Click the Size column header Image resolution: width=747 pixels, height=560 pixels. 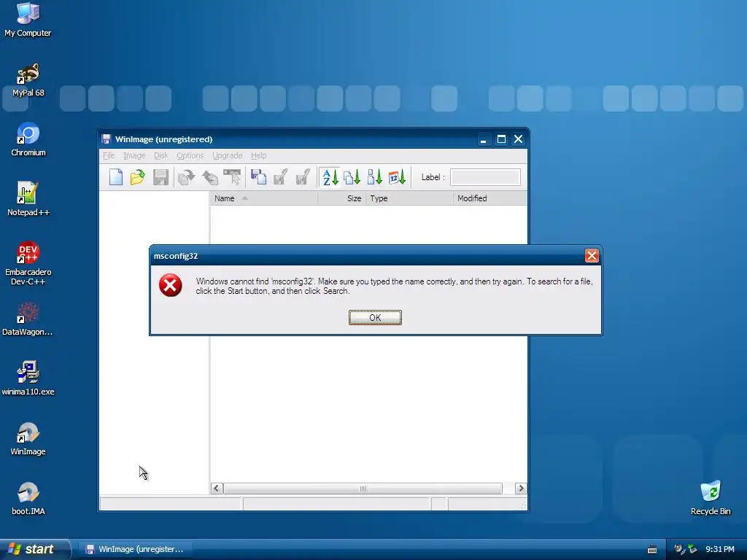click(x=341, y=198)
